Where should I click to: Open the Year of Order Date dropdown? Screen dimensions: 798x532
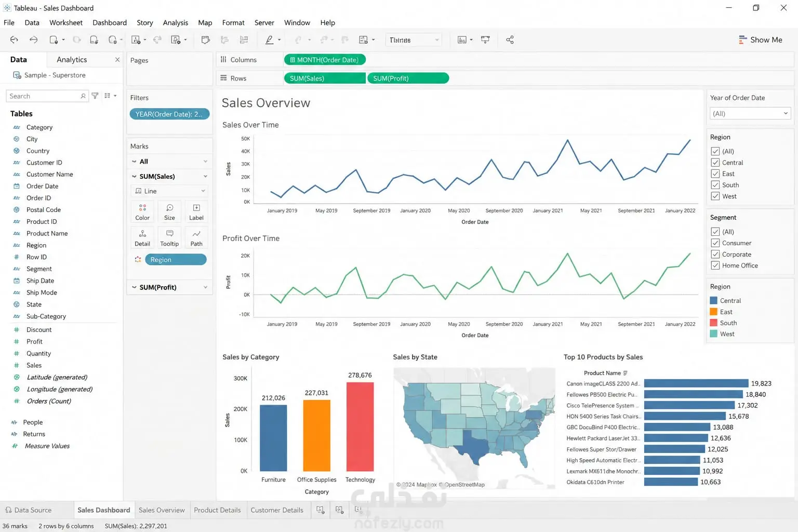[x=750, y=113]
